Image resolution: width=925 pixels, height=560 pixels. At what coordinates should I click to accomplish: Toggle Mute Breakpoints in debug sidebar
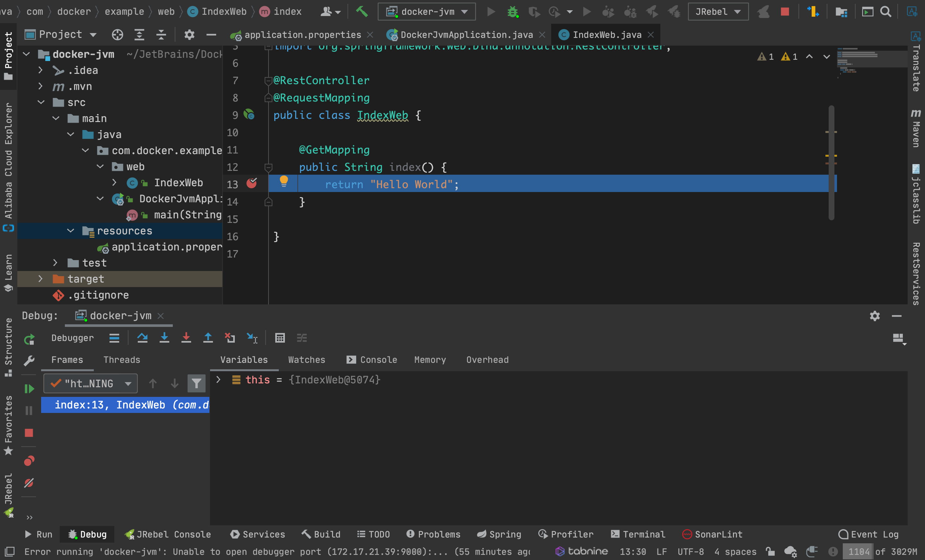pyautogui.click(x=29, y=482)
